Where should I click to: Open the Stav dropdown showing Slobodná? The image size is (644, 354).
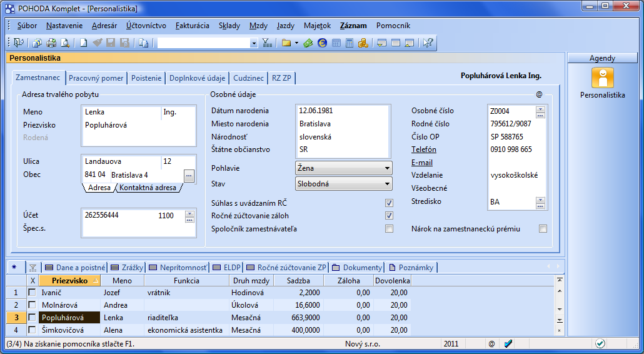[x=344, y=184]
